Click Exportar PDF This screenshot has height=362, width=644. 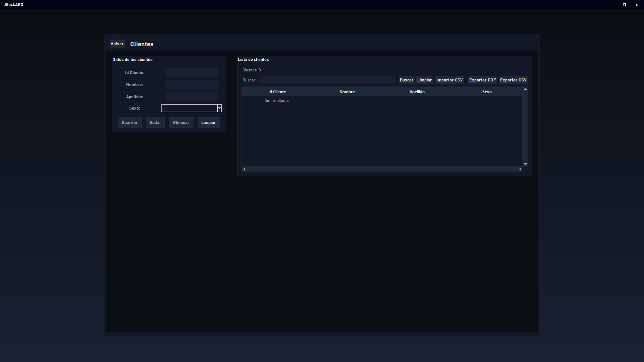click(x=482, y=80)
